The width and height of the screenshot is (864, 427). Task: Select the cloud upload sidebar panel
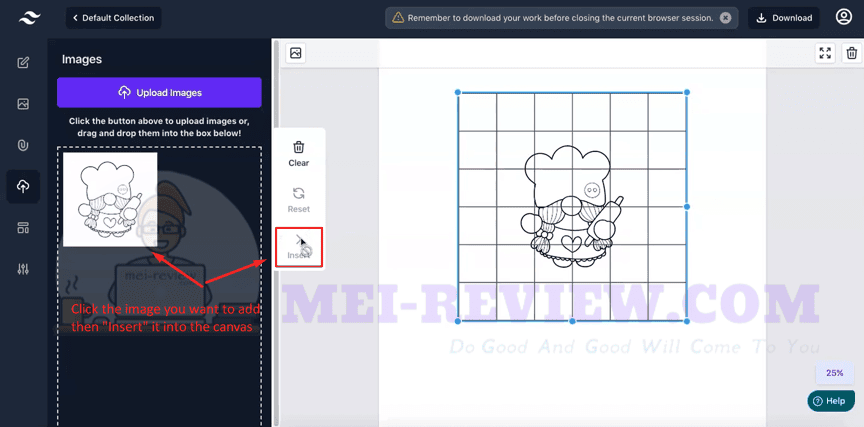[x=23, y=187]
